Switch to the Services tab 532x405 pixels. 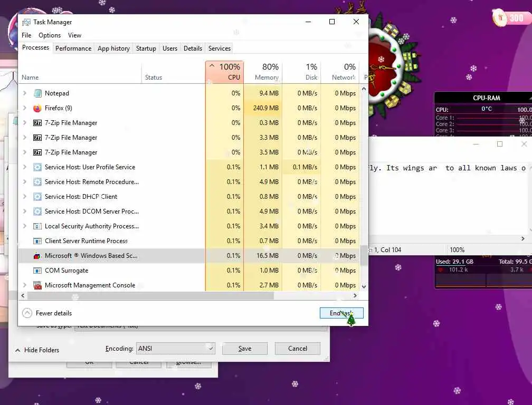click(x=219, y=49)
